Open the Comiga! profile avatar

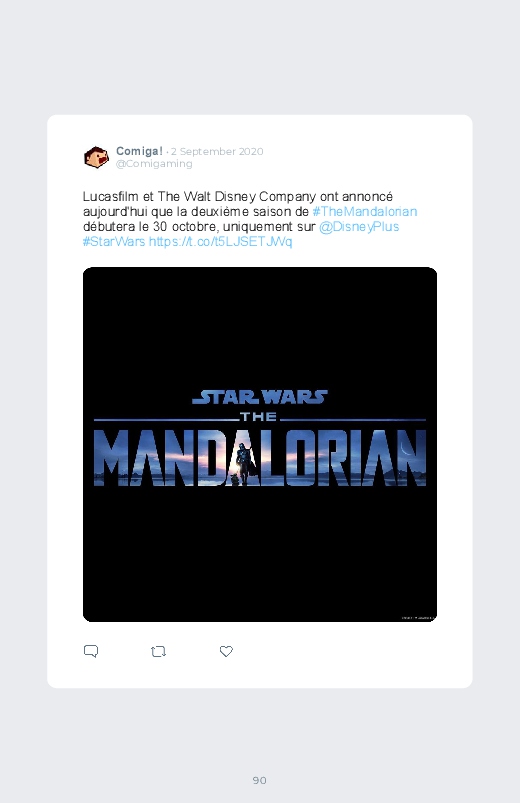click(96, 157)
